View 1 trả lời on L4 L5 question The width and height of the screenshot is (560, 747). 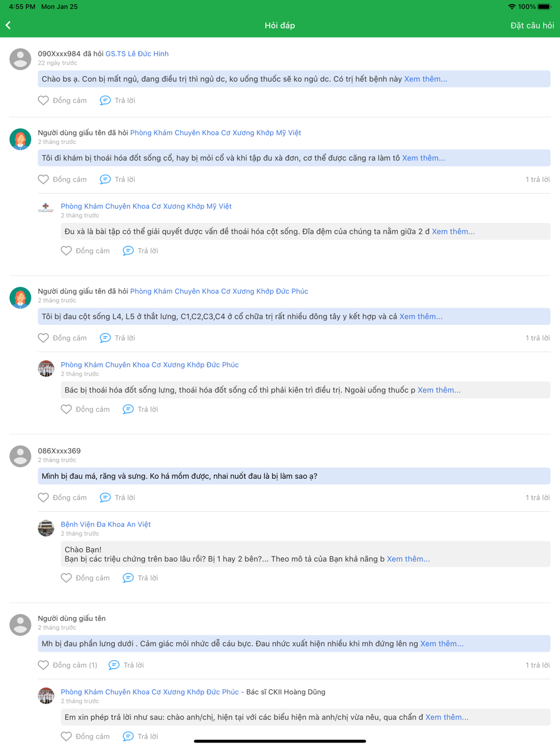pyautogui.click(x=537, y=338)
